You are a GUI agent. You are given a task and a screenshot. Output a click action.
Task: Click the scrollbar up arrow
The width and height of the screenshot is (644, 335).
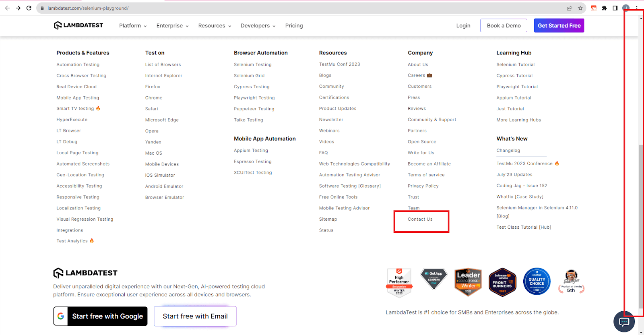point(641,19)
